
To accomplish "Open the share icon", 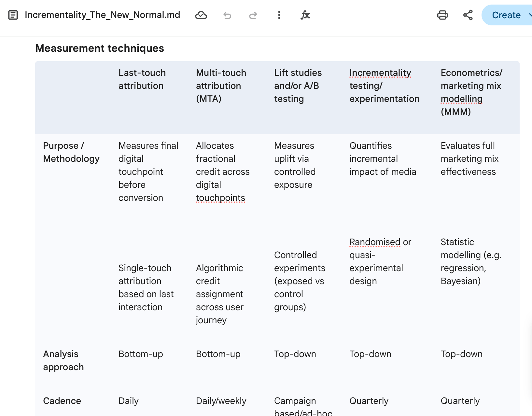I will pos(468,15).
